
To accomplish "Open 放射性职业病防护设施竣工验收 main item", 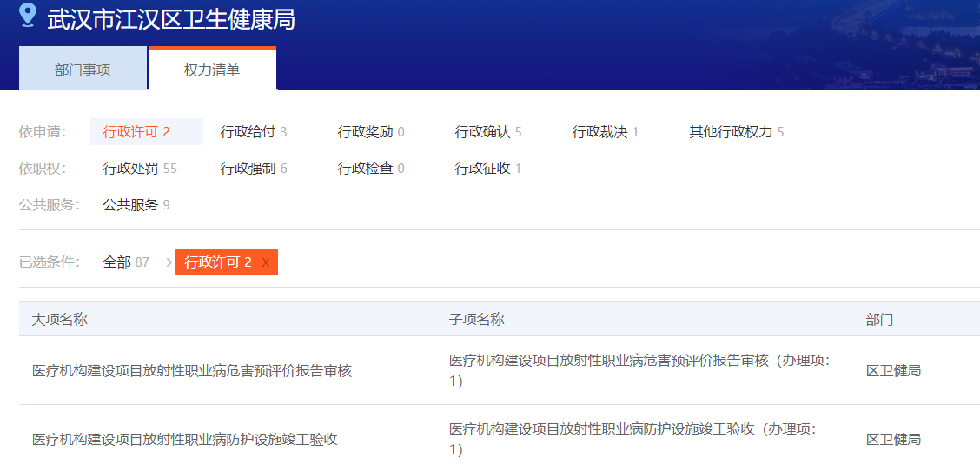I will point(184,440).
